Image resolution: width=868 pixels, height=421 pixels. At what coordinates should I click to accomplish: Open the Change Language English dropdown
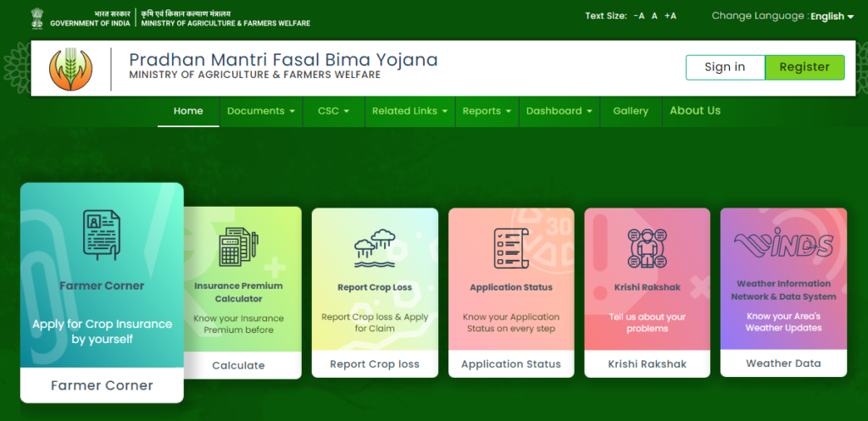coord(832,17)
